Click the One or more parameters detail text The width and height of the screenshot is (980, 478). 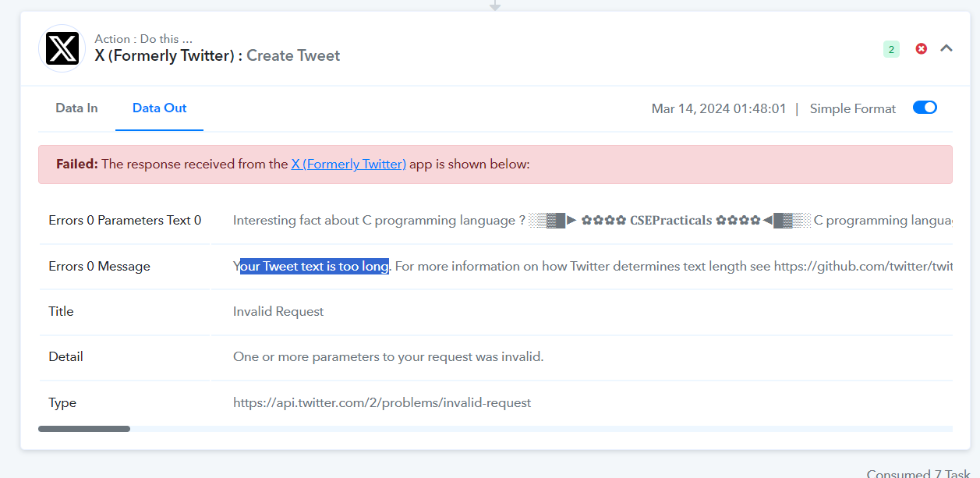click(388, 357)
